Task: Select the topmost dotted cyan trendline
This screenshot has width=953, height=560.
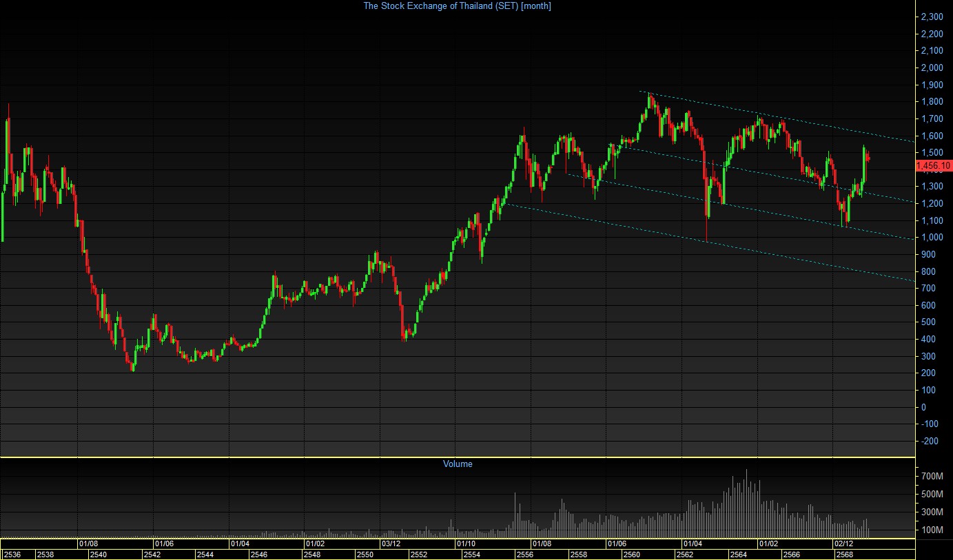Action: point(777,116)
